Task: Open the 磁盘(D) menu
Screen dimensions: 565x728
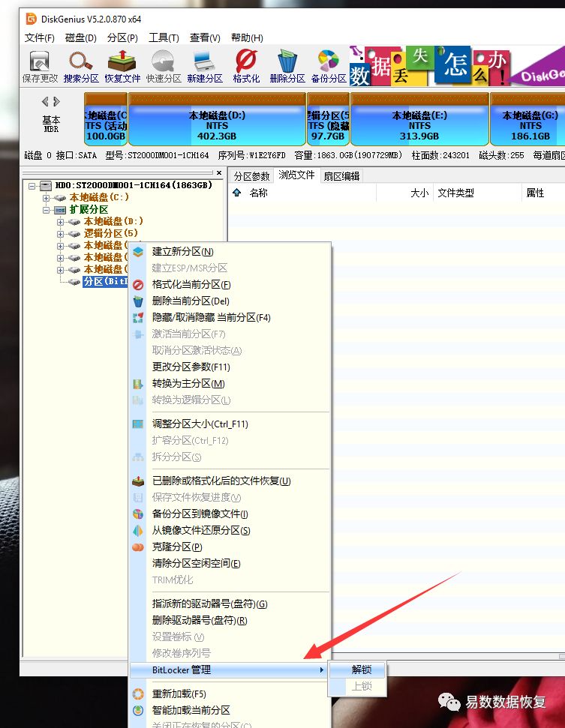Action: coord(81,37)
